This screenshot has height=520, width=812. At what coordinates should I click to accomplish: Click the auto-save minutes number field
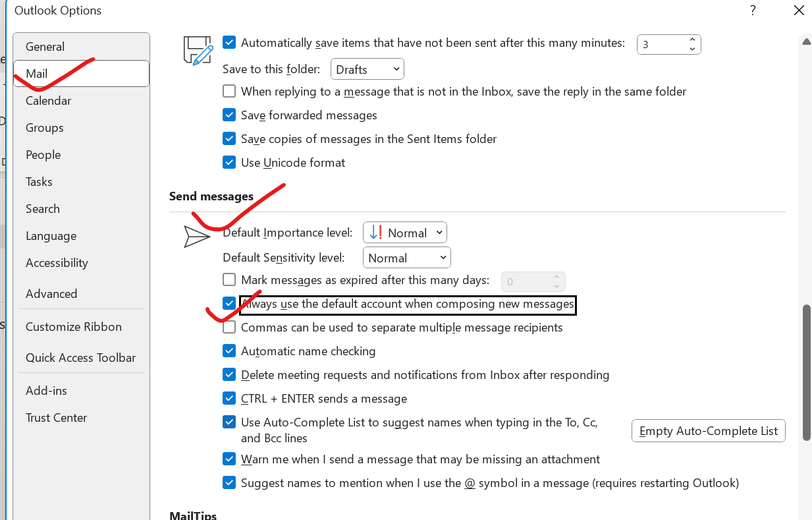662,45
